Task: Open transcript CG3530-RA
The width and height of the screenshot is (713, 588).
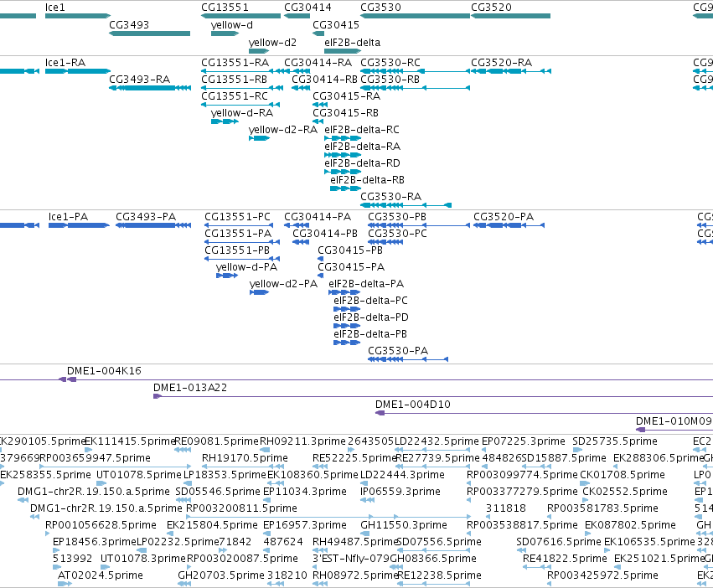Action: [391, 197]
